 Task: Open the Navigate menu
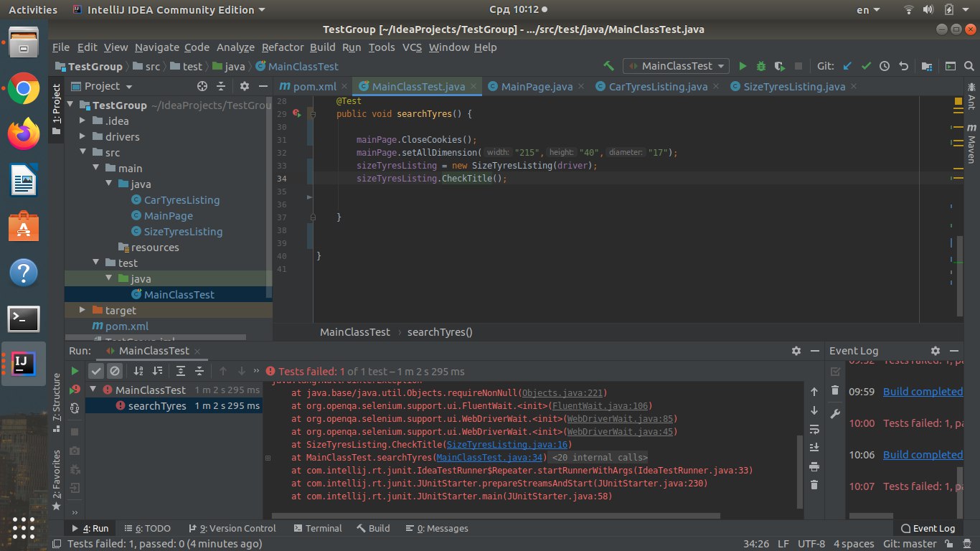point(157,47)
